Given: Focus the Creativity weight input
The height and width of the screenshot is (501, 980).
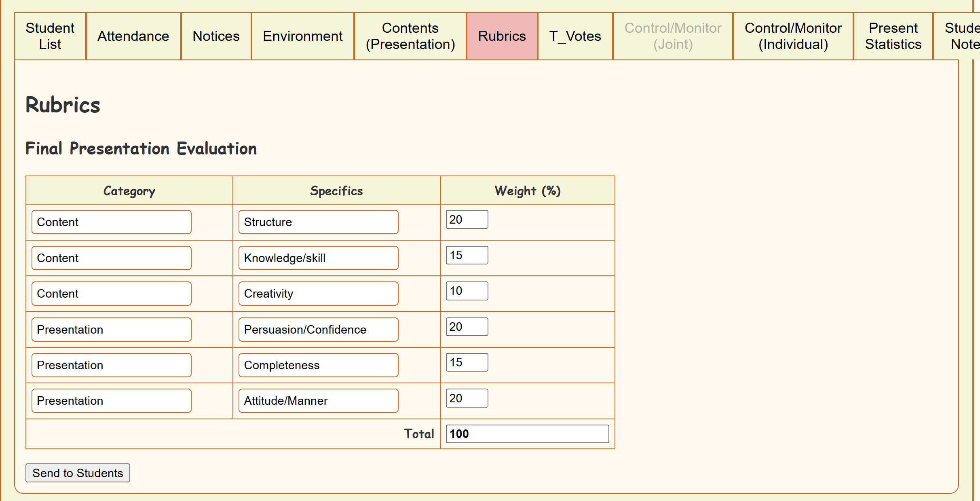Looking at the screenshot, I should (467, 291).
